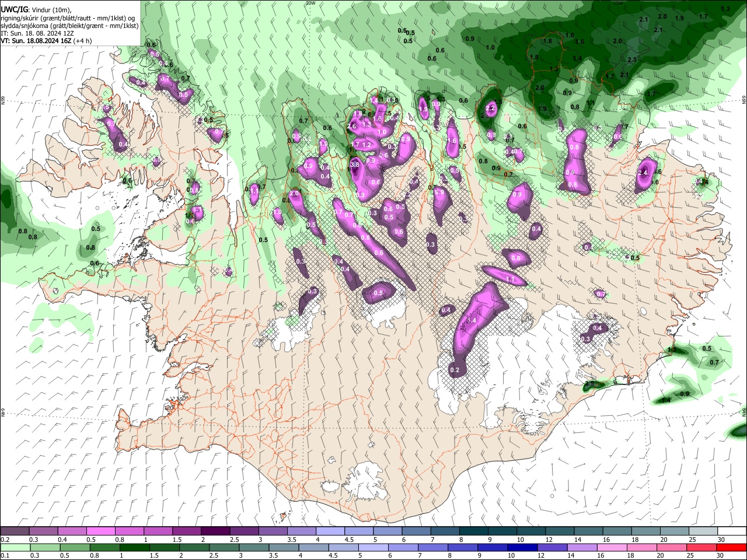
Task: Select the hot pink 20 swatch in lower legend
Action: (671, 548)
